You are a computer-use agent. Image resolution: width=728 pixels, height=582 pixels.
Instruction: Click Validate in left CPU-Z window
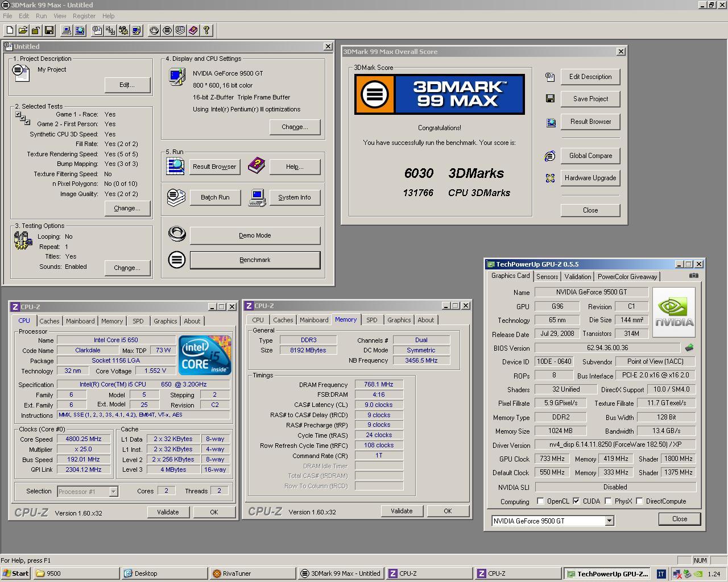(168, 512)
